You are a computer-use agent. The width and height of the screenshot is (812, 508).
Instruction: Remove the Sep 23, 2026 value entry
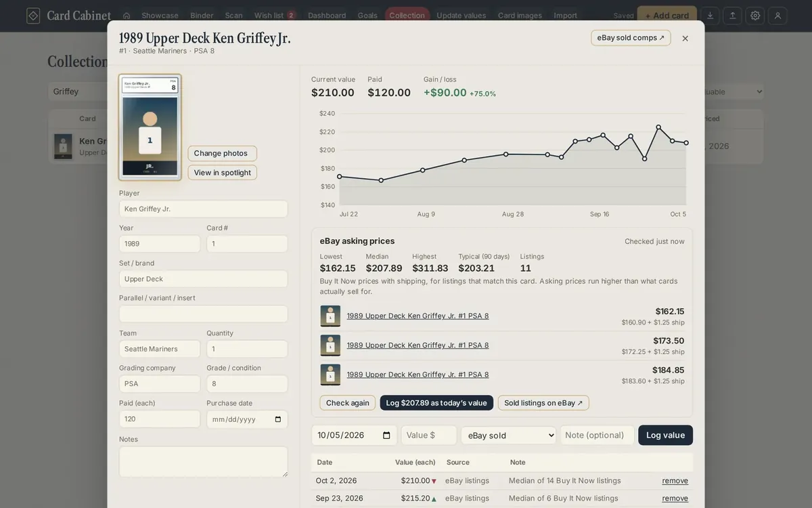point(675,499)
